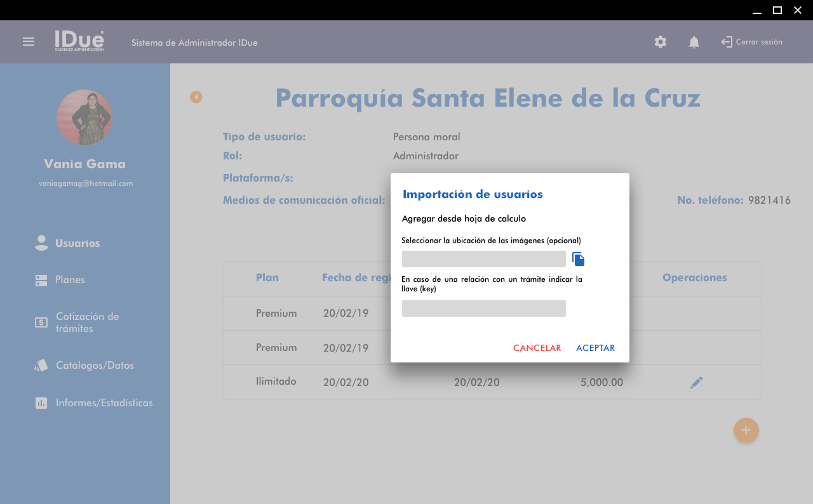
Task: Click Cerrar sesión to log out
Action: [752, 42]
